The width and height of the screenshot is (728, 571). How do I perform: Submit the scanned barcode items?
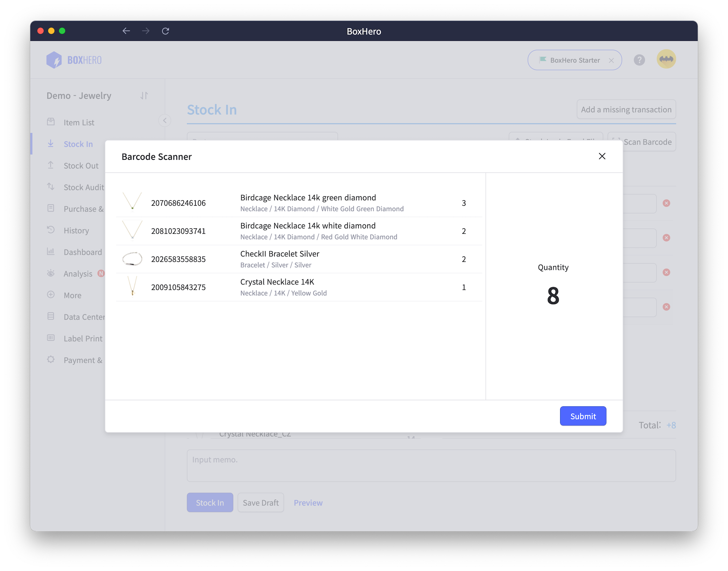pyautogui.click(x=583, y=416)
